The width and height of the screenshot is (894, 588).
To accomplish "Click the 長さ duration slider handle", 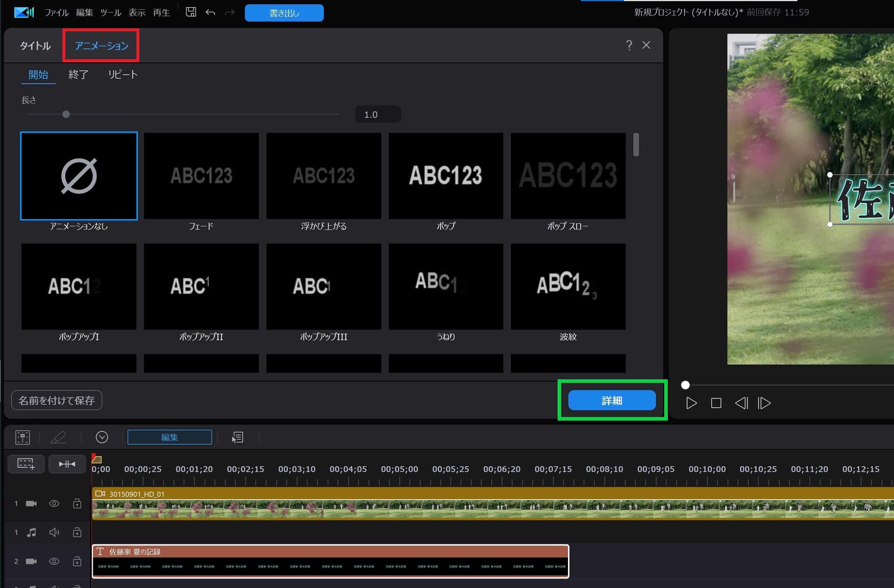I will 66,114.
